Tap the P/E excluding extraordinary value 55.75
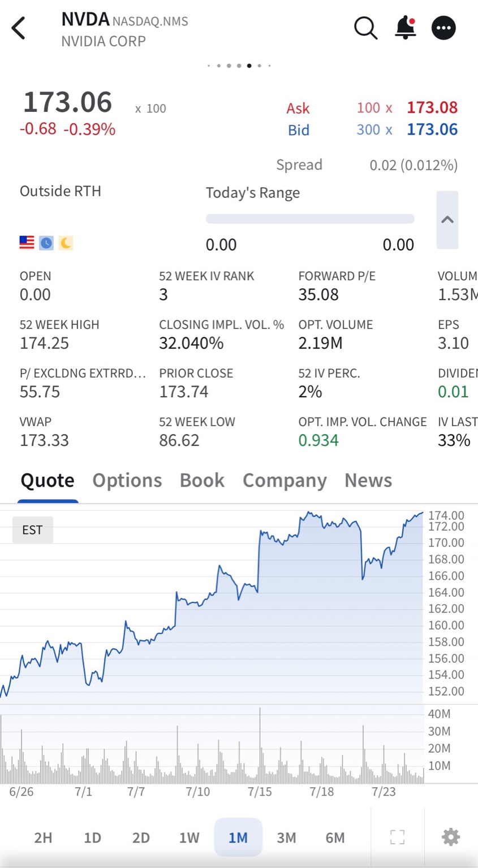 coord(40,392)
